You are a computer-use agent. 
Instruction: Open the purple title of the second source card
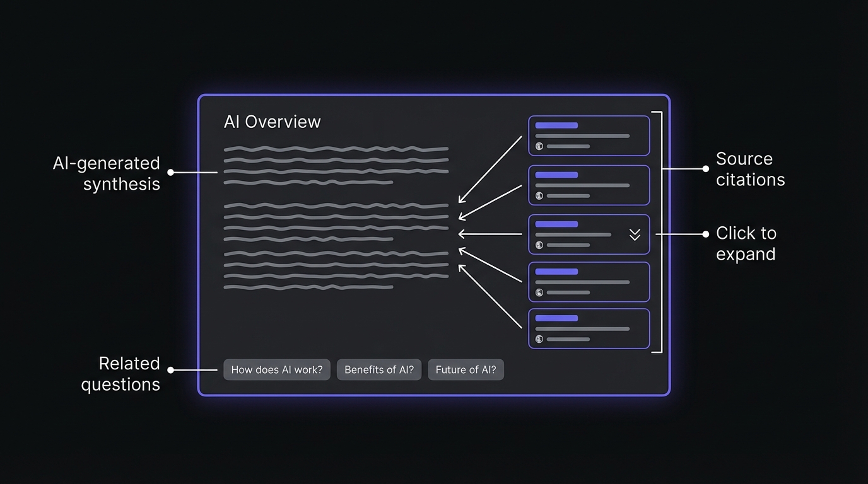(x=556, y=175)
